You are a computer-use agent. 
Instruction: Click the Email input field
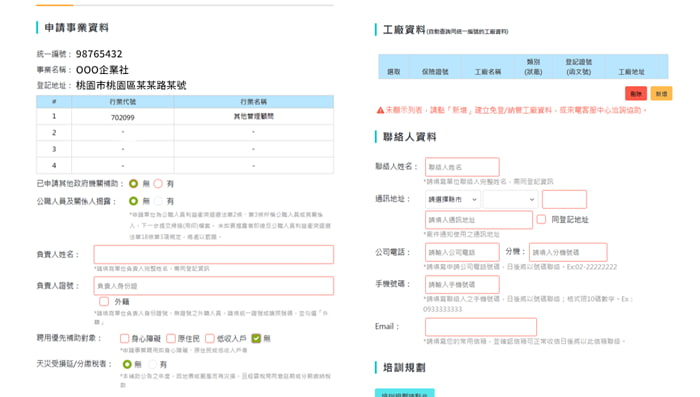(481, 327)
